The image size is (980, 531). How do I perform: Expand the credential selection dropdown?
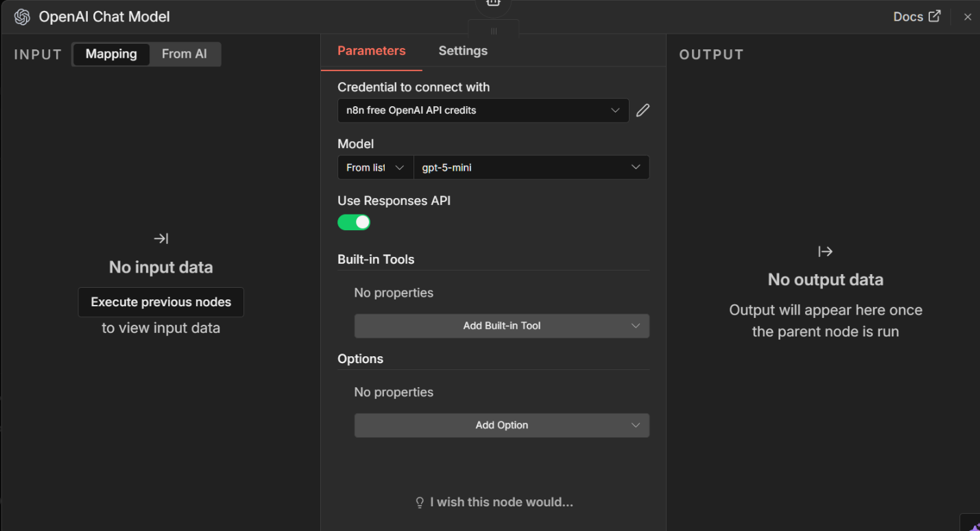click(x=483, y=110)
